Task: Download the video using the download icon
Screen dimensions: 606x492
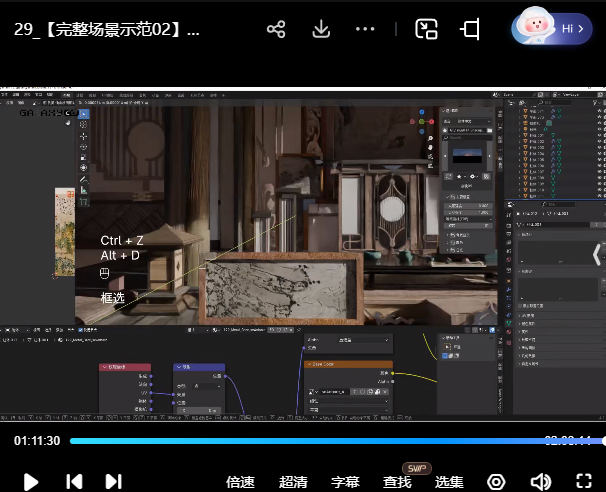Action: [x=321, y=29]
